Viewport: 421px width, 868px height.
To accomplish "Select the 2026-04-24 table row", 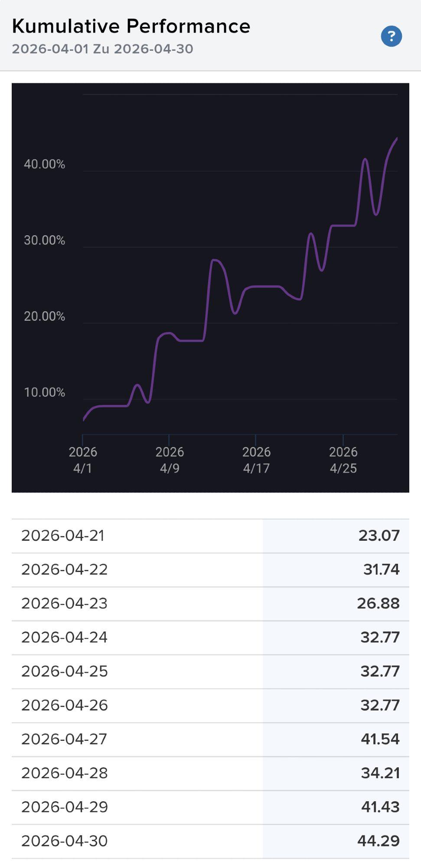I will [210, 638].
